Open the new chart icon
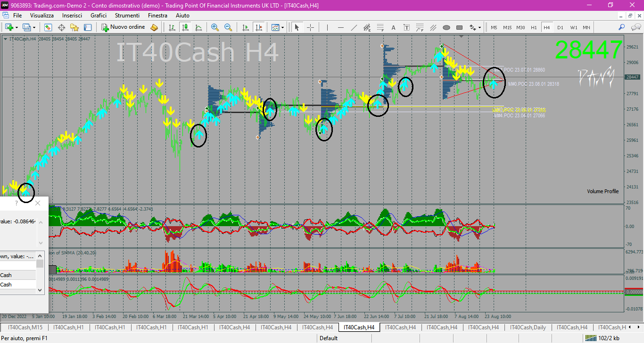This screenshot has width=644, height=343. (9, 27)
